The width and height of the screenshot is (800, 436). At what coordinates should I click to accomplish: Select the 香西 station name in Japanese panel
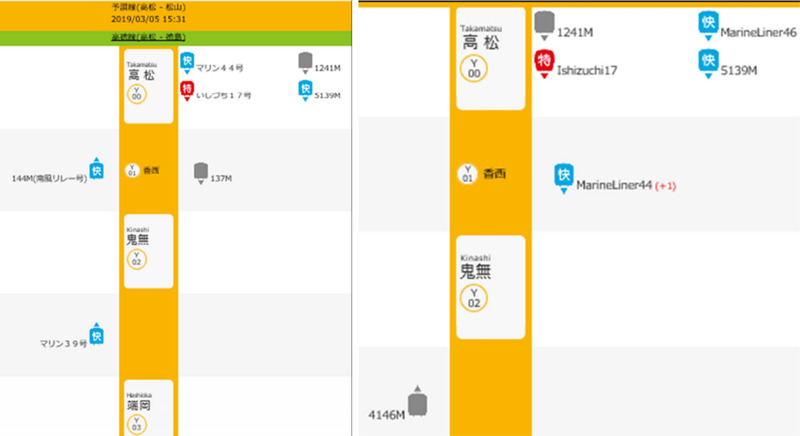[x=151, y=170]
